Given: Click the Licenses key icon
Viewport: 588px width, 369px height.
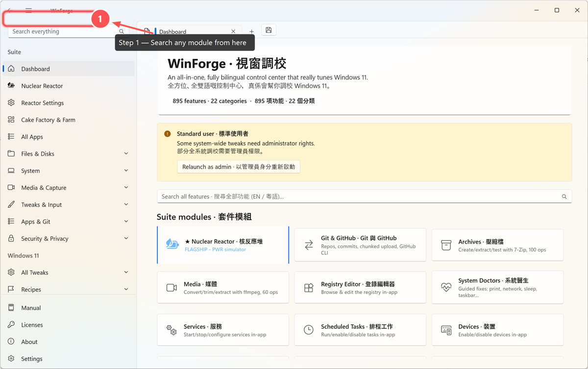Looking at the screenshot, I should (x=11, y=324).
